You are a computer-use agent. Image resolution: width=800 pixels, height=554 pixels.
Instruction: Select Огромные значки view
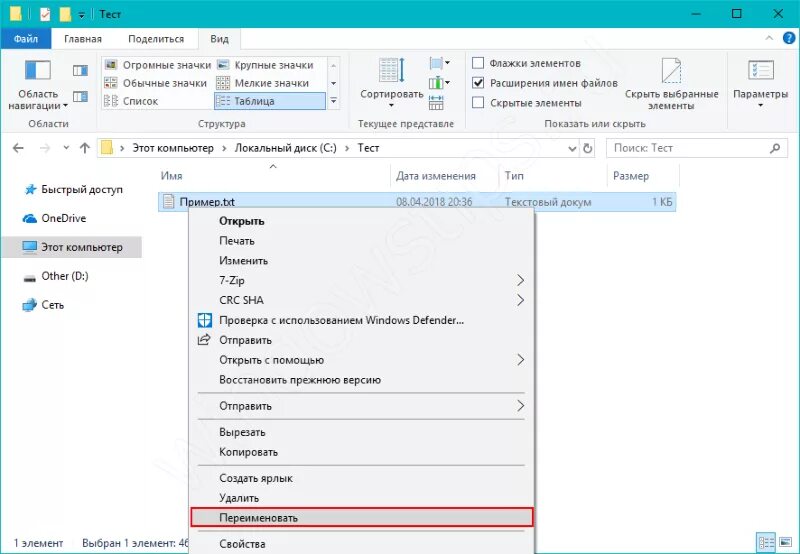click(x=157, y=65)
